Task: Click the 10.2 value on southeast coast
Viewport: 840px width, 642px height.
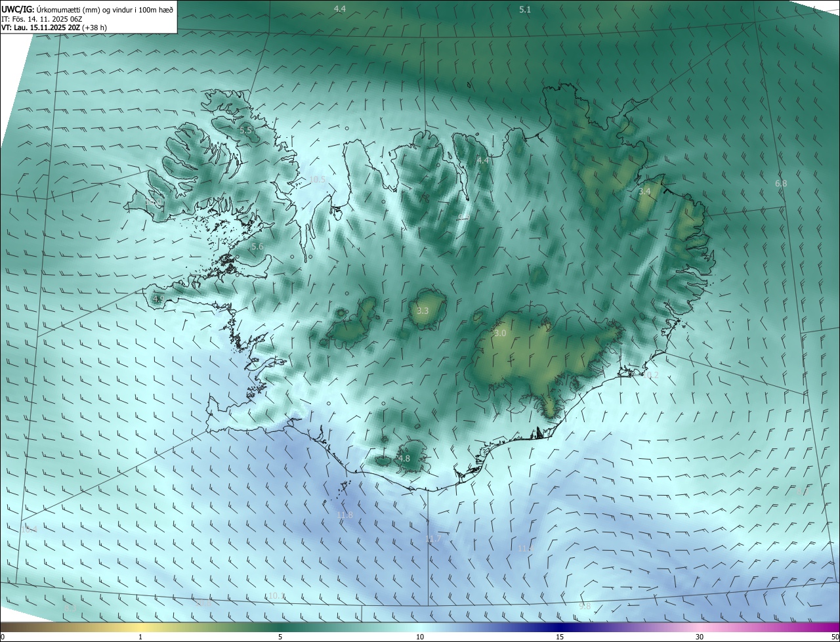Action: [x=650, y=375]
